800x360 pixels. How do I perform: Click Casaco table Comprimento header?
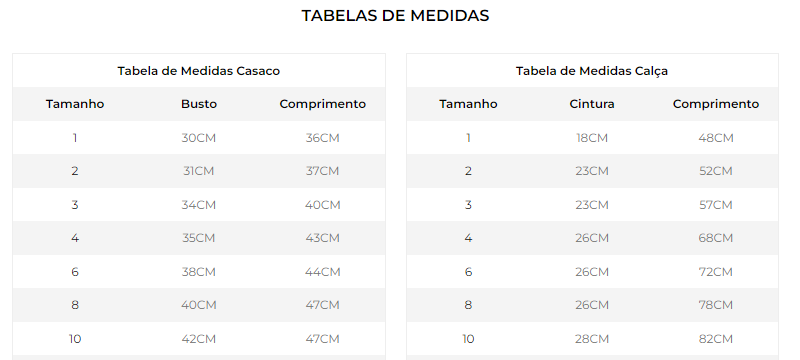tap(322, 104)
